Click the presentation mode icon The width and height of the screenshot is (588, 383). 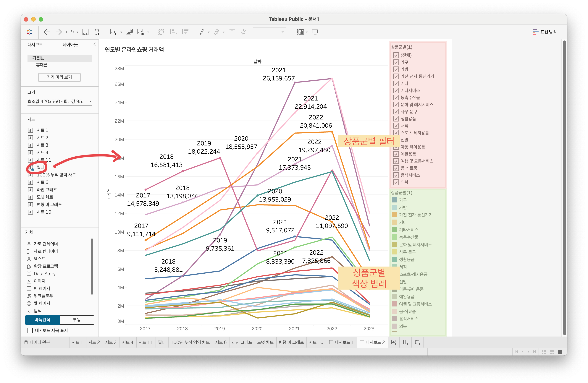click(x=315, y=32)
